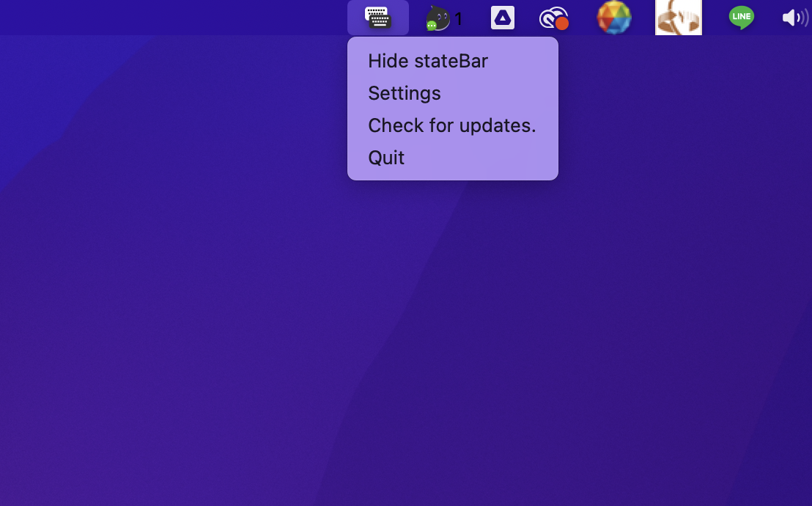
Task: Open Settings from the dropdown menu
Action: [453, 93]
